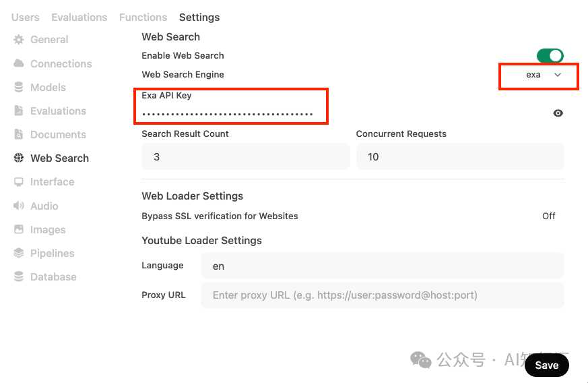Disable the Enable Web Search toggle
This screenshot has width=588, height=383.
tap(550, 56)
